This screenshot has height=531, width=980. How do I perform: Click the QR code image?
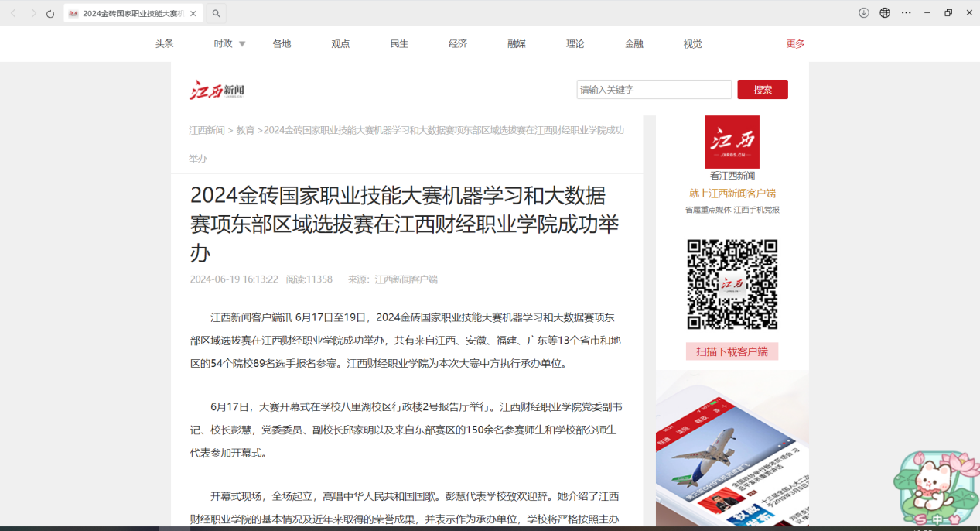(732, 284)
